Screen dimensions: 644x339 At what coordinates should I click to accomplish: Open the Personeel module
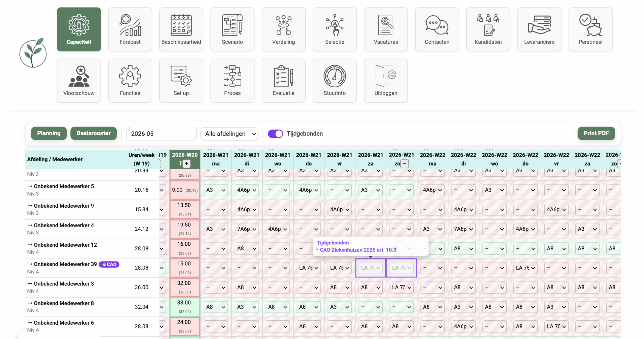tap(590, 29)
